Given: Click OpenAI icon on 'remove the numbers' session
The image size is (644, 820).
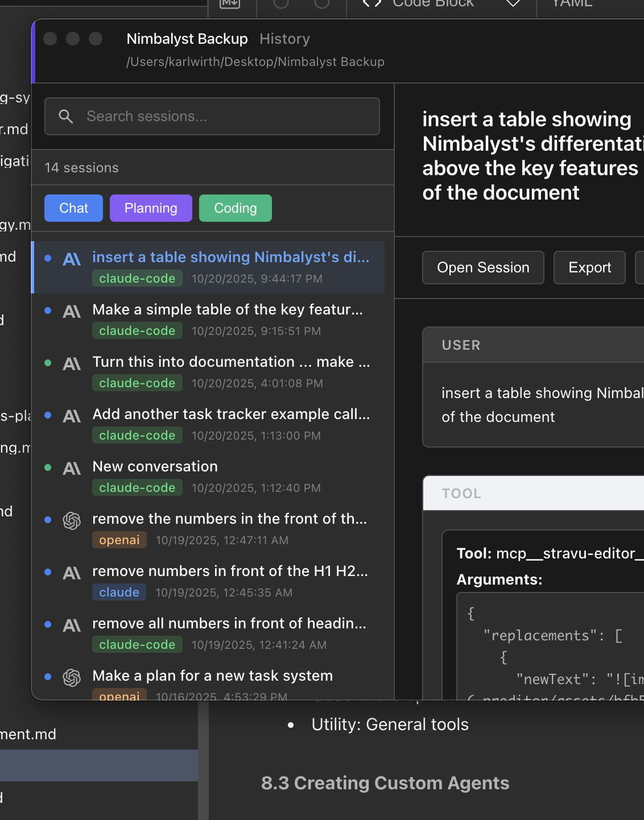Looking at the screenshot, I should point(72,520).
